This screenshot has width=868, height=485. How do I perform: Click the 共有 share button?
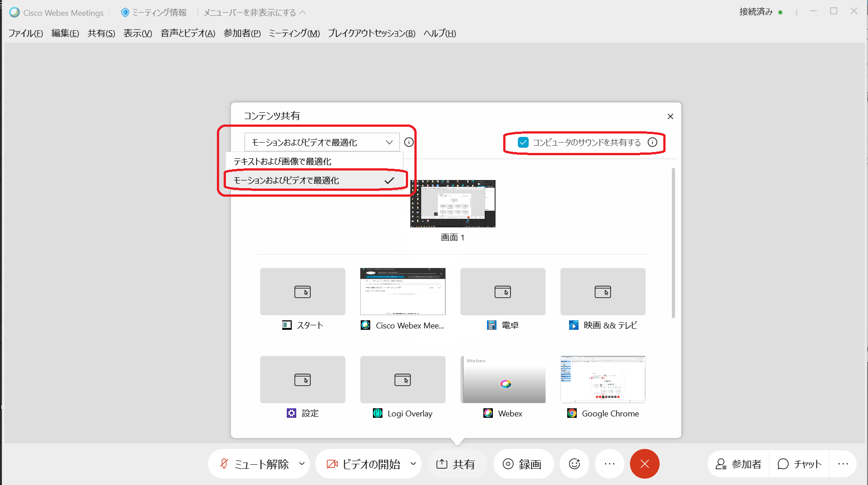pyautogui.click(x=456, y=464)
